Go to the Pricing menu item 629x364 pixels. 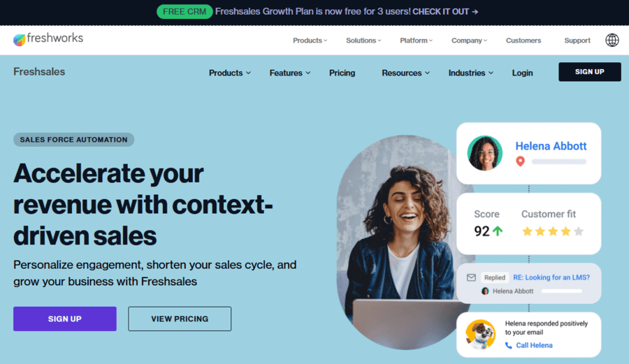tap(342, 73)
